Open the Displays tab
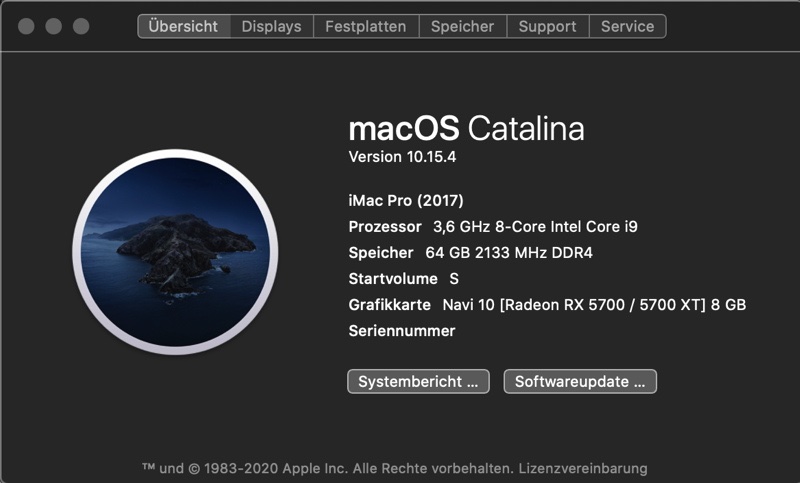 pos(271,26)
